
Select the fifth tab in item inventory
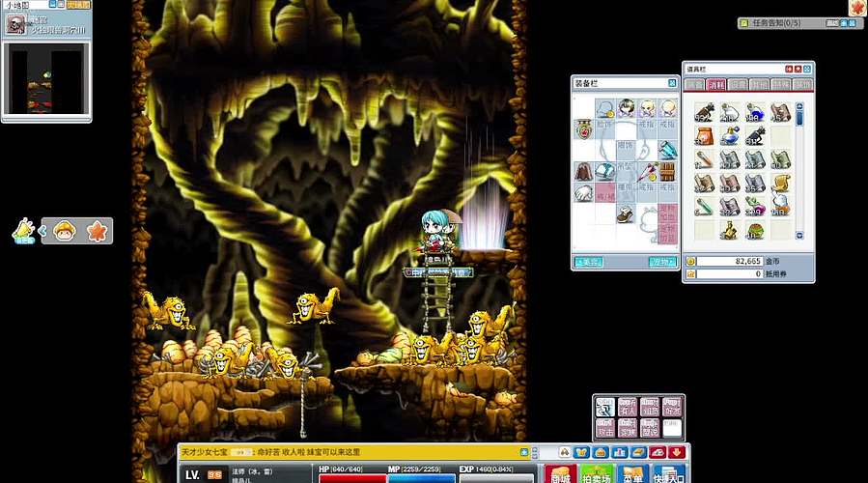[x=780, y=85]
